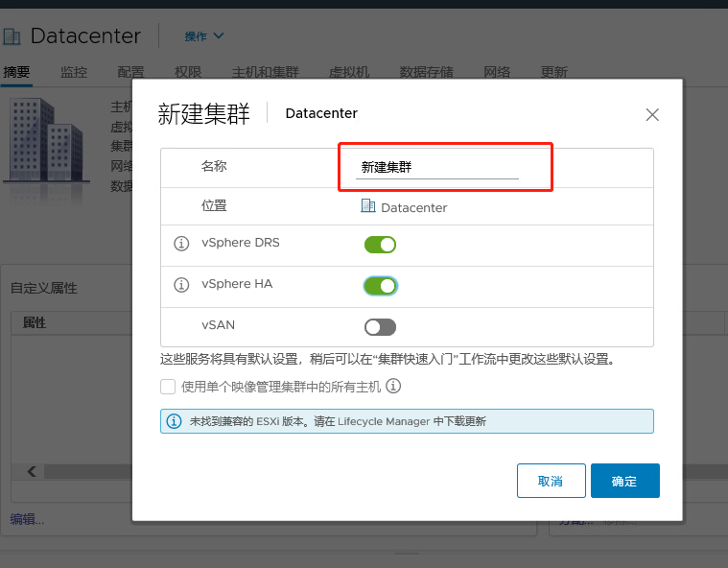728x568 pixels.
Task: Switch to the 虚拟机 tab
Action: point(349,72)
